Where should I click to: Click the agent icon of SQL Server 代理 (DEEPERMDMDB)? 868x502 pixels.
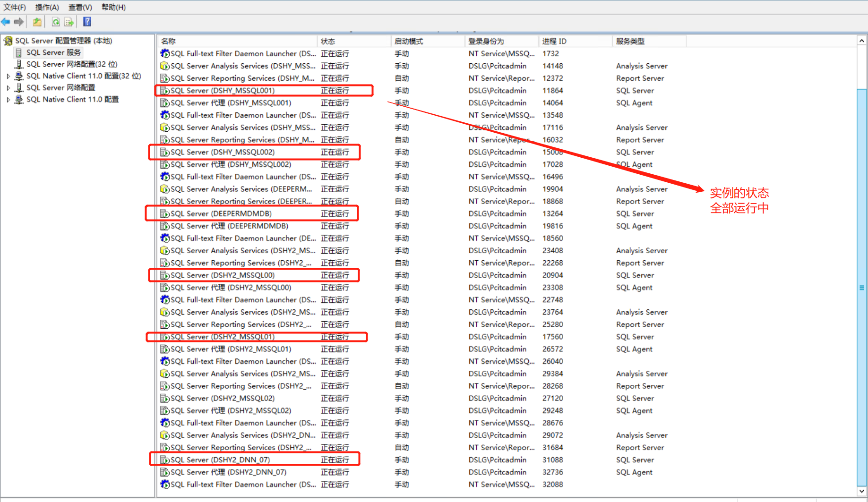(x=164, y=226)
